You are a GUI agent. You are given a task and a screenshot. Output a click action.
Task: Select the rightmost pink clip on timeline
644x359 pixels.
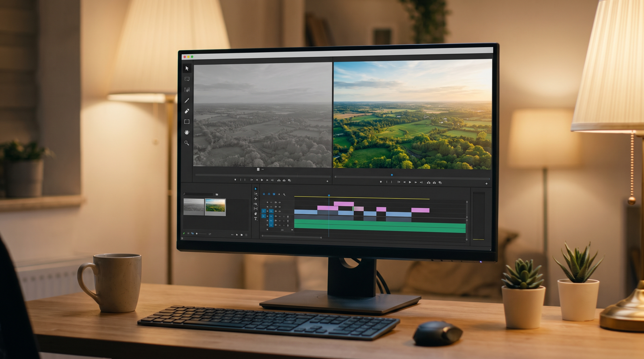pos(420,210)
